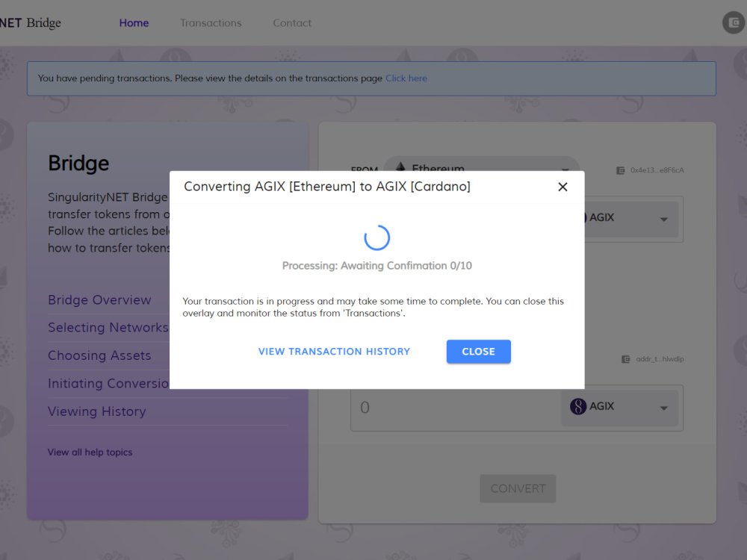747x560 pixels.
Task: Open the Initiating Conversion help article
Action: (x=108, y=383)
